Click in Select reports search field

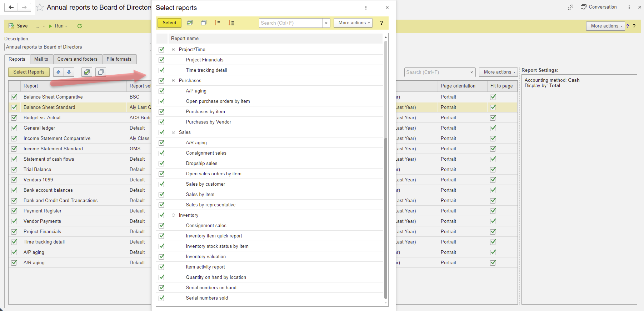pyautogui.click(x=291, y=23)
